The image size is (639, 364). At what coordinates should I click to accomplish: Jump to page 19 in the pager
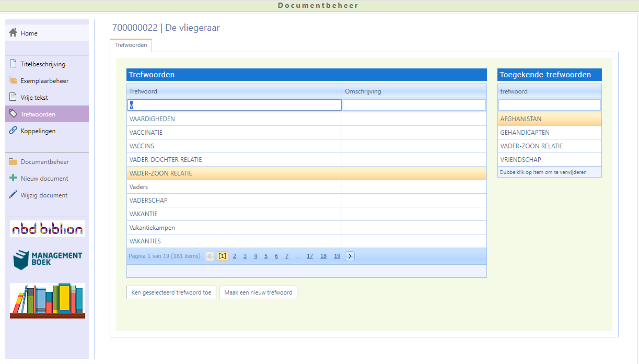pos(337,256)
